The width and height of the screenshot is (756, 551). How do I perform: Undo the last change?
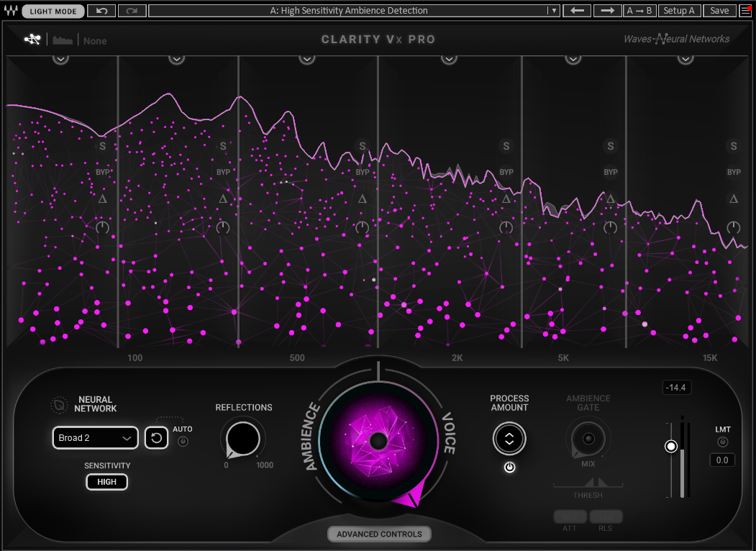click(101, 11)
